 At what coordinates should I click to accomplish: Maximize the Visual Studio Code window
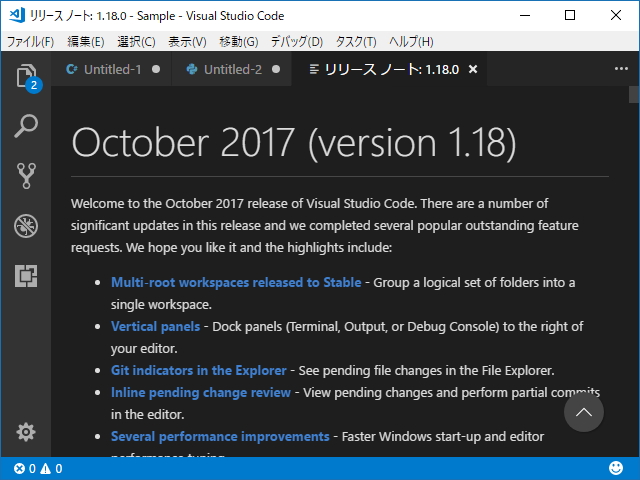tap(570, 16)
